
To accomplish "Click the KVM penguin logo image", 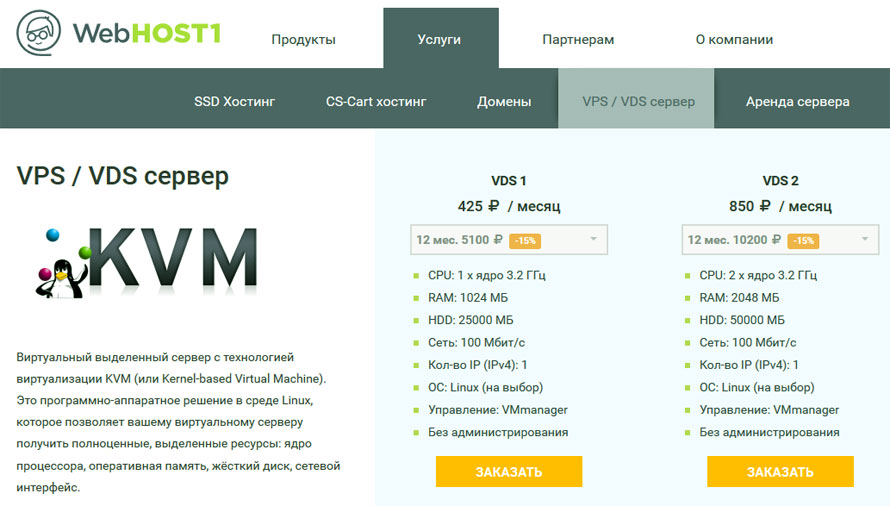I will (148, 263).
